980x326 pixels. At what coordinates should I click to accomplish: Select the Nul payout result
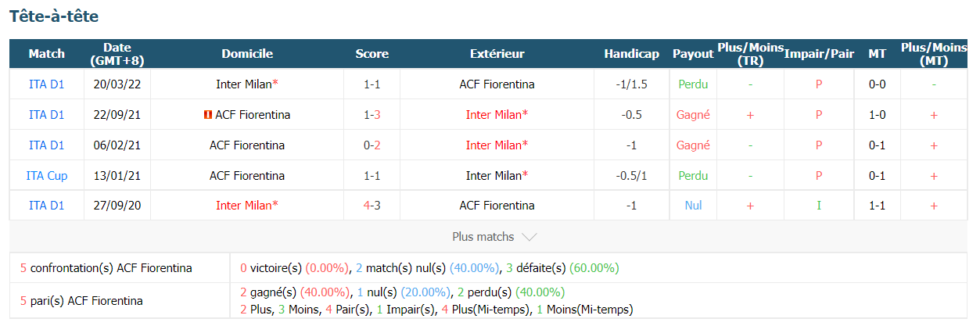point(693,206)
